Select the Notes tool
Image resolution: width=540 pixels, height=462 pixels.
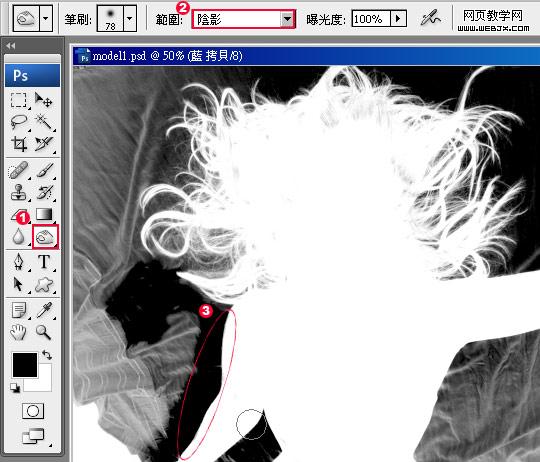pos(18,311)
